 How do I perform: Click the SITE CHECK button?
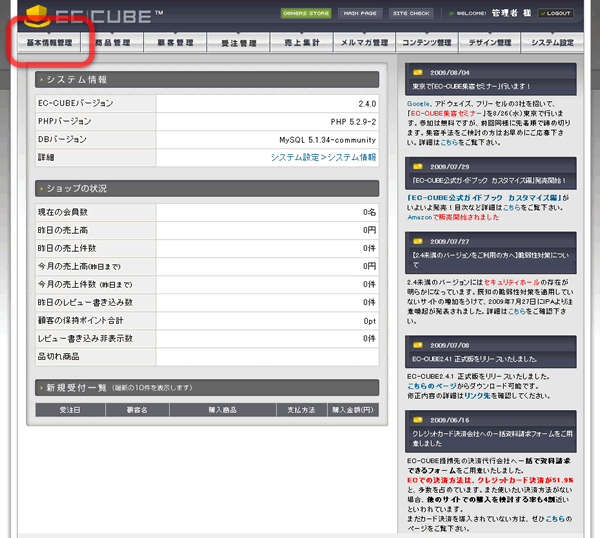(x=411, y=13)
